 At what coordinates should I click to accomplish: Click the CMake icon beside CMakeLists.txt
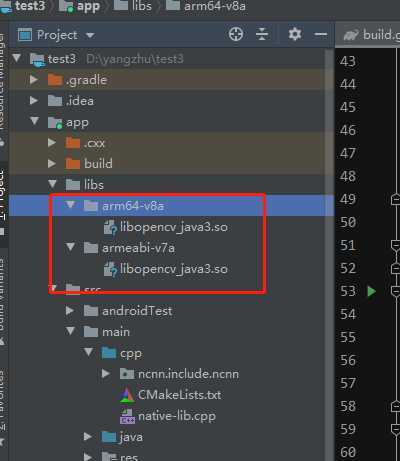(127, 395)
